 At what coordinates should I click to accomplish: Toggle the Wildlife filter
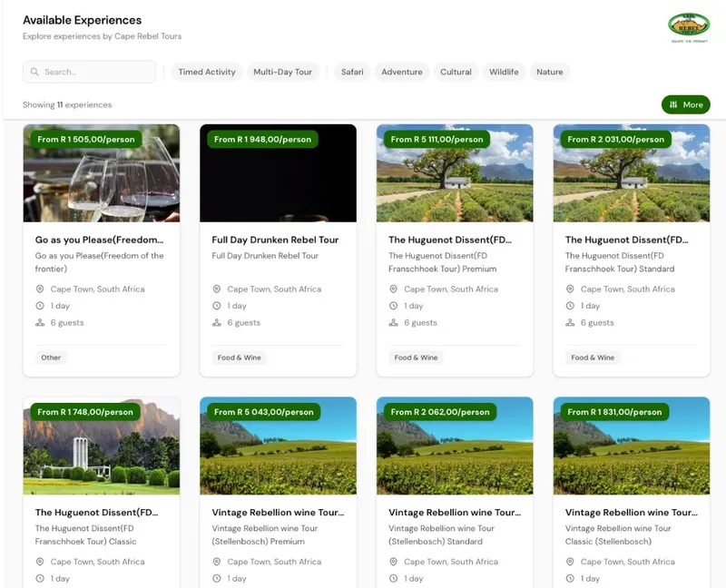pos(505,72)
